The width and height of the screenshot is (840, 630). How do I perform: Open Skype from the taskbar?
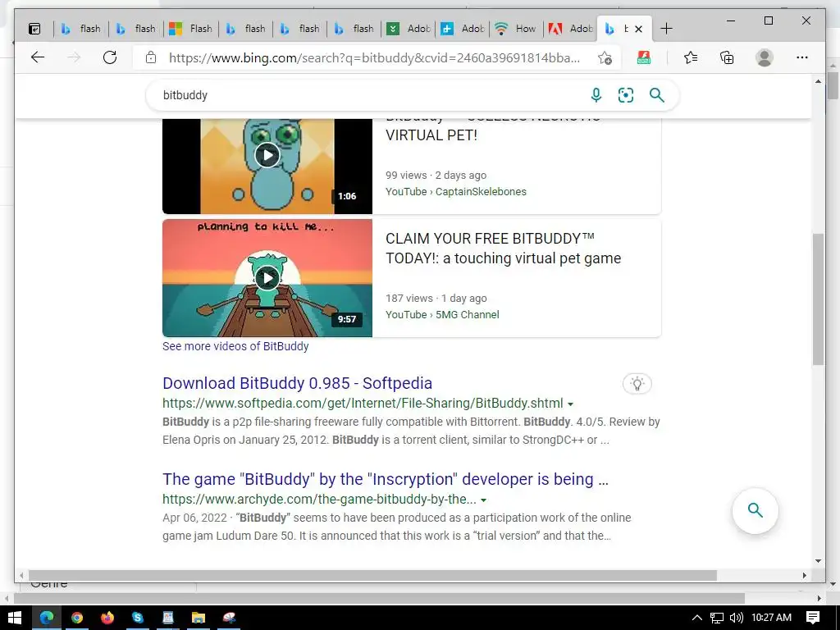pyautogui.click(x=138, y=618)
